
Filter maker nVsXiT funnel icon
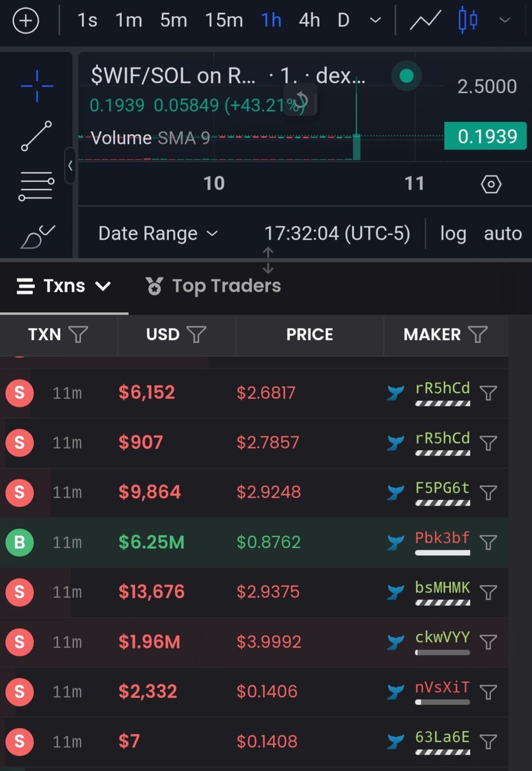click(x=489, y=692)
